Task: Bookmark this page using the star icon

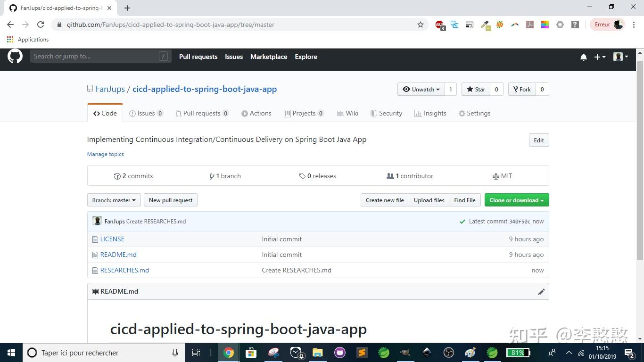Action: point(420,25)
